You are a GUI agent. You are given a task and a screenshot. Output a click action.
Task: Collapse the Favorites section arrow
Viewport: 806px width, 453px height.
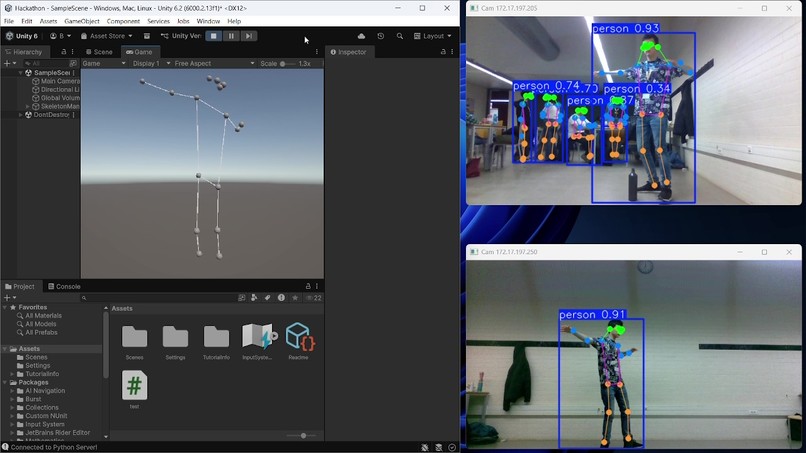5,307
